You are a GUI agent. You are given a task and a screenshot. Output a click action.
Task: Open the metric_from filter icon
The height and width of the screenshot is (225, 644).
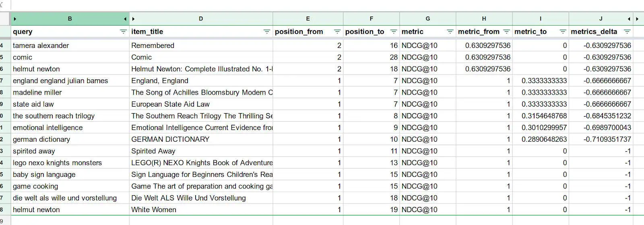(x=506, y=32)
